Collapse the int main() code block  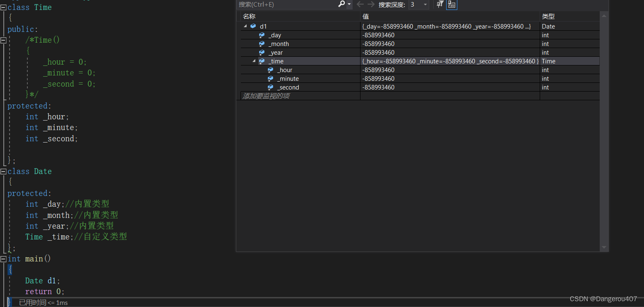point(3,259)
